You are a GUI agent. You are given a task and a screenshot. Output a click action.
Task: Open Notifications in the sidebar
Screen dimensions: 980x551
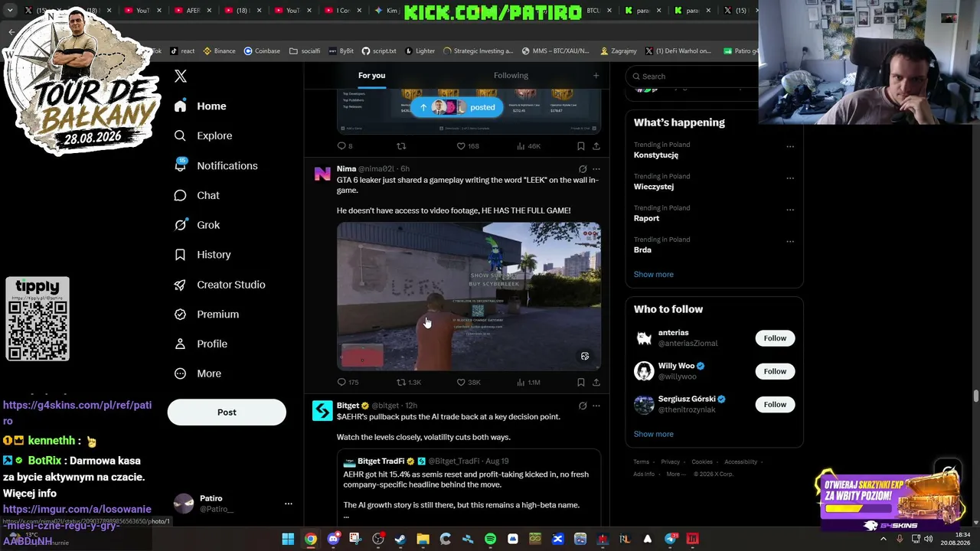[216, 166]
